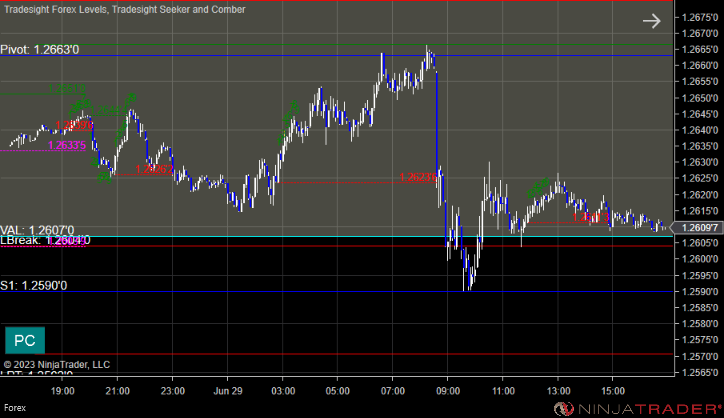Image resolution: width=724 pixels, height=418 pixels.
Task: Click the 19:00 time axis label
Action: pyautogui.click(x=62, y=391)
